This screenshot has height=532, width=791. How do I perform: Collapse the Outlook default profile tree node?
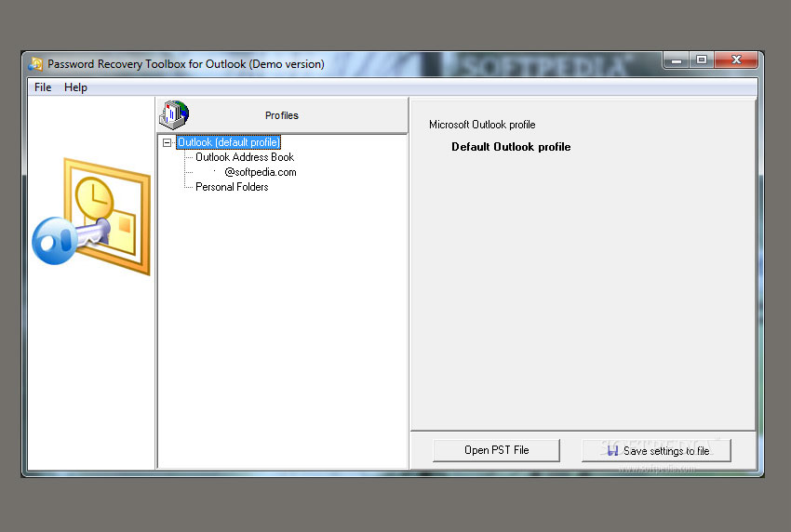pos(167,142)
